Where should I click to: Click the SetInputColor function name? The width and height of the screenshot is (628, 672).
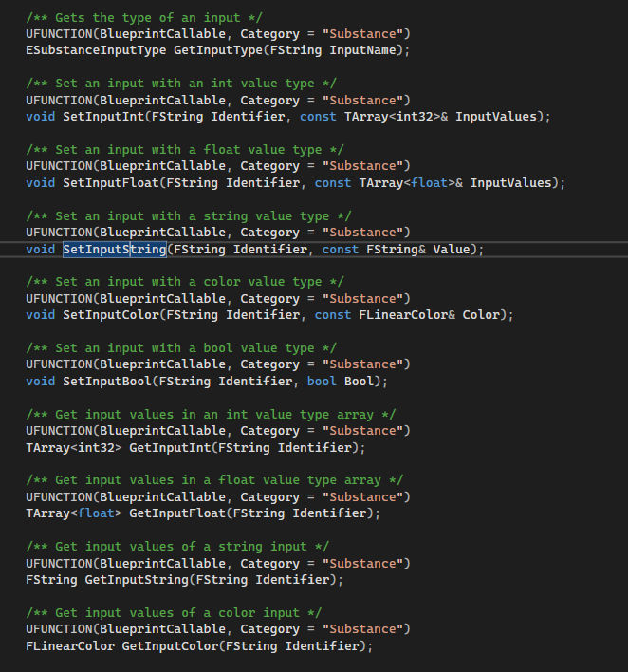111,314
